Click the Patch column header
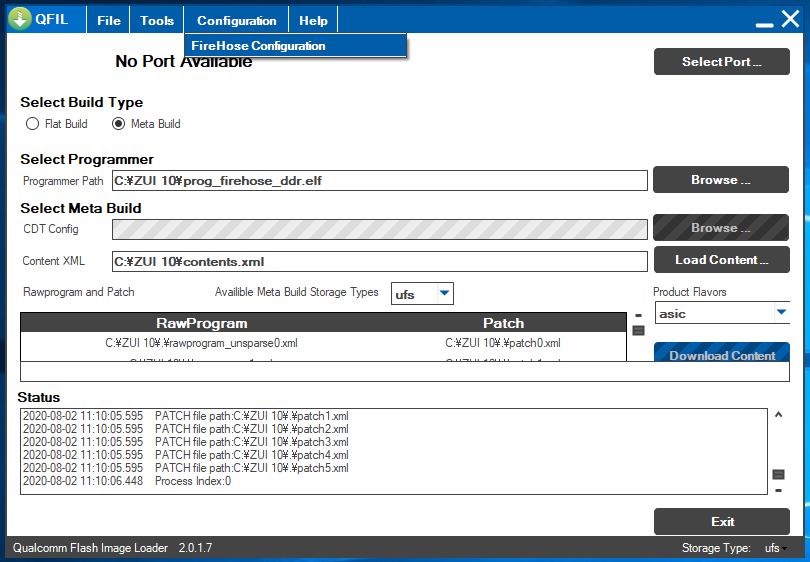 pyautogui.click(x=503, y=323)
